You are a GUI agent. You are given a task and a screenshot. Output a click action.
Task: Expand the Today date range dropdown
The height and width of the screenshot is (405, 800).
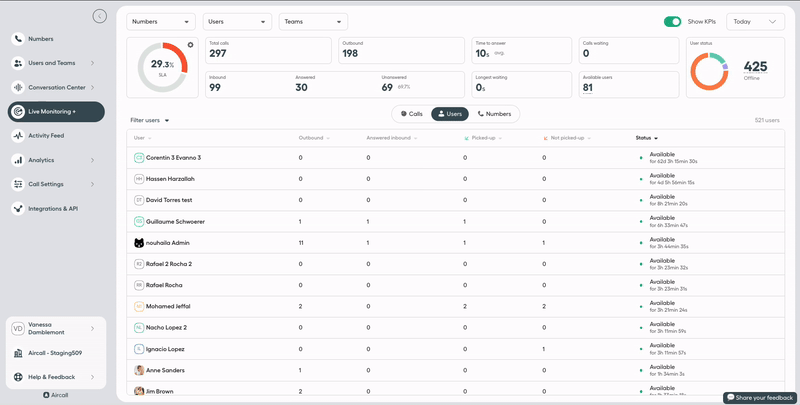(x=755, y=21)
